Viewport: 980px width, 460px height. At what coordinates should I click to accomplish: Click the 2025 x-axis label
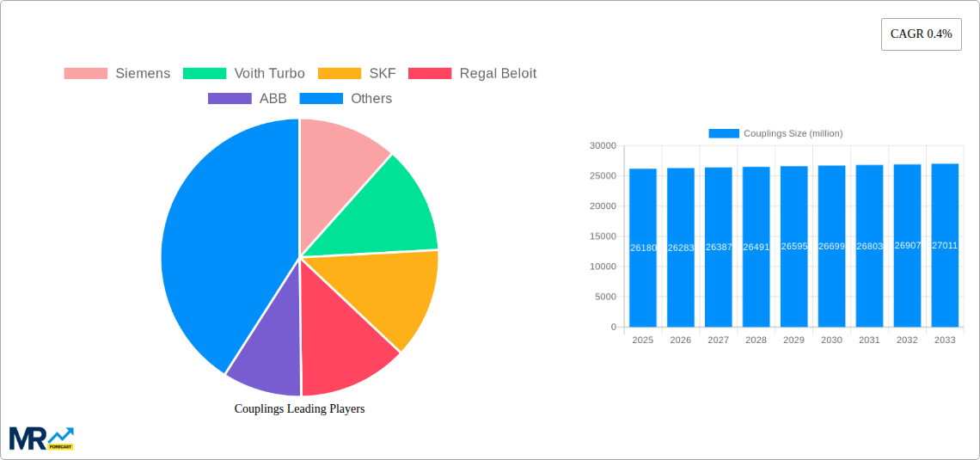pos(643,340)
